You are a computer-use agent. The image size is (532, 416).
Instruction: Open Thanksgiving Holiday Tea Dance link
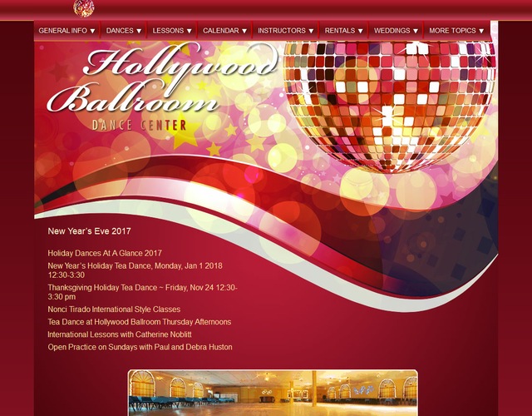coord(142,292)
